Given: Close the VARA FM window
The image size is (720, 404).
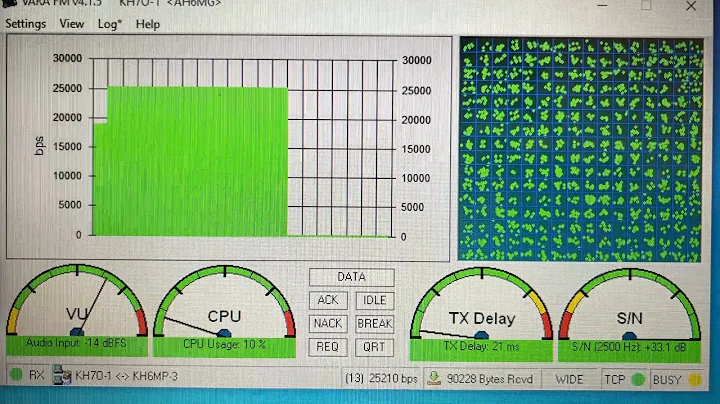Looking at the screenshot, I should tap(691, 6).
